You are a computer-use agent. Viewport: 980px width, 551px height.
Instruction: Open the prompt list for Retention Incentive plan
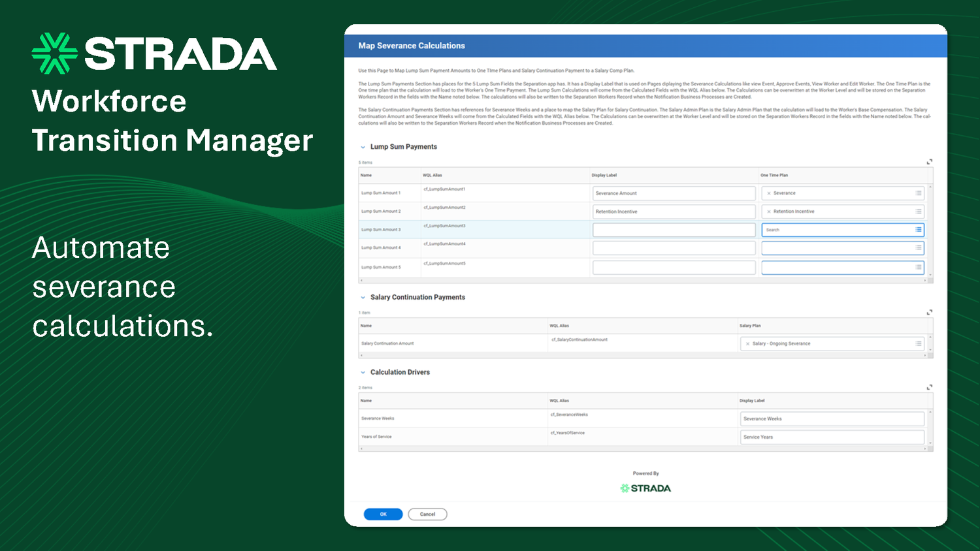click(917, 212)
